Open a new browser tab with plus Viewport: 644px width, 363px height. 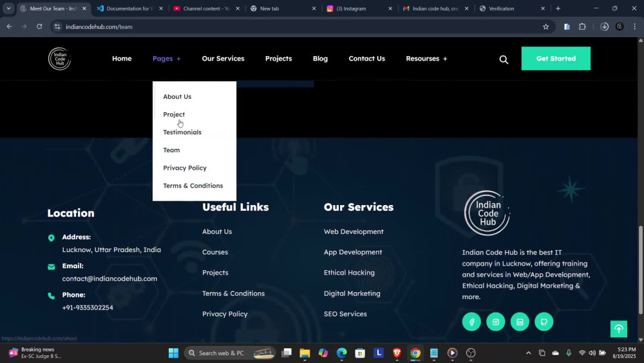point(558,8)
